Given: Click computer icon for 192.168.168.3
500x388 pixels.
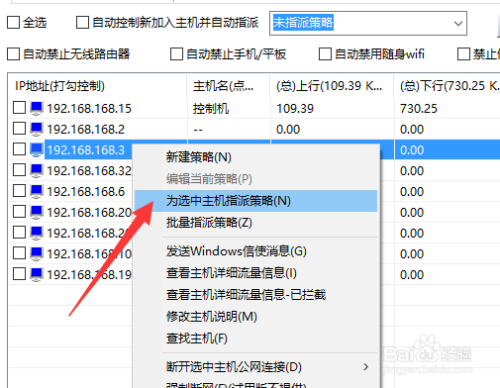Looking at the screenshot, I should (36, 150).
